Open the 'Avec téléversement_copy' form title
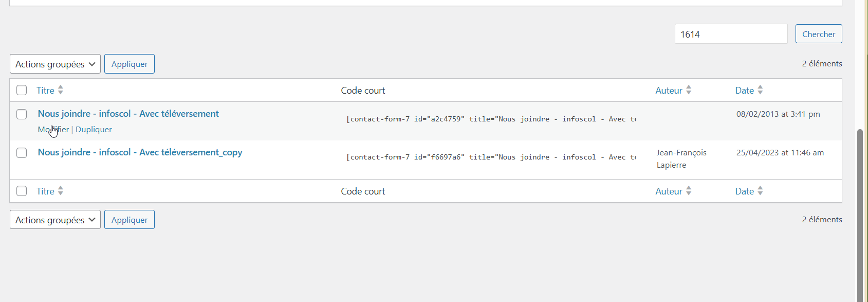868x302 pixels. 140,152
